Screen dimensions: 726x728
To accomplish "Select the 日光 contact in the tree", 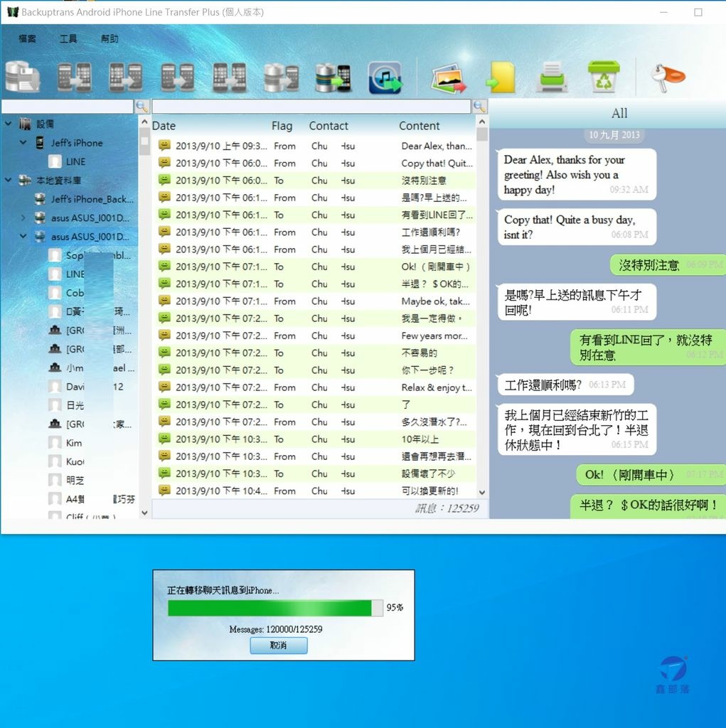I will [75, 405].
